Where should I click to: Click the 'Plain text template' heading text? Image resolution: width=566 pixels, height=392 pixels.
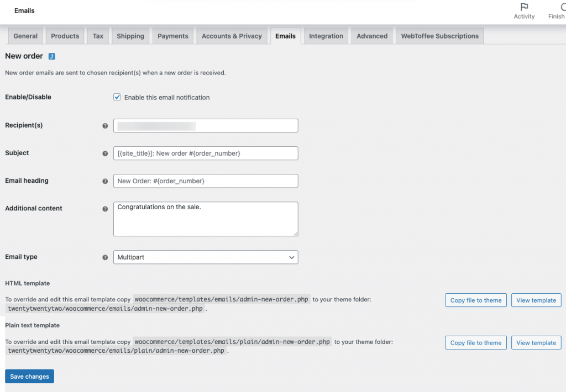32,325
